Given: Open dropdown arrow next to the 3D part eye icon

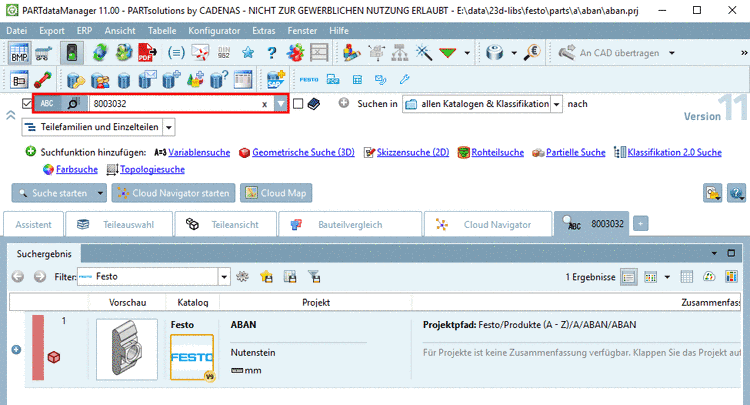Looking at the screenshot, I should [514, 53].
